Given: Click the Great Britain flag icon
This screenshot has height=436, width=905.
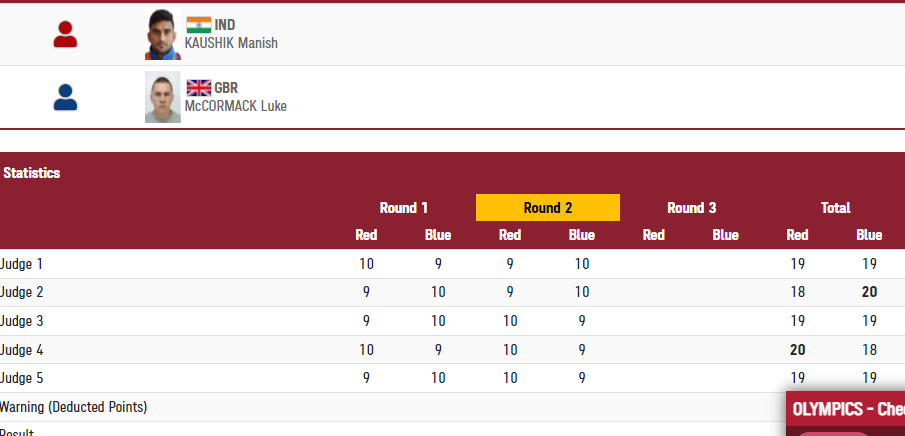Looking at the screenshot, I should [199, 88].
